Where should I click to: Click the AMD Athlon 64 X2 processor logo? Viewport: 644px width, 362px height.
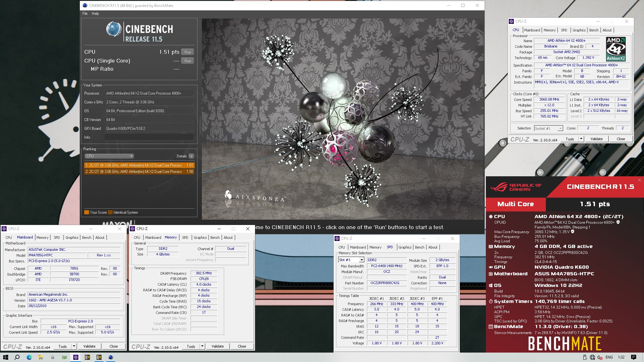[616, 49]
